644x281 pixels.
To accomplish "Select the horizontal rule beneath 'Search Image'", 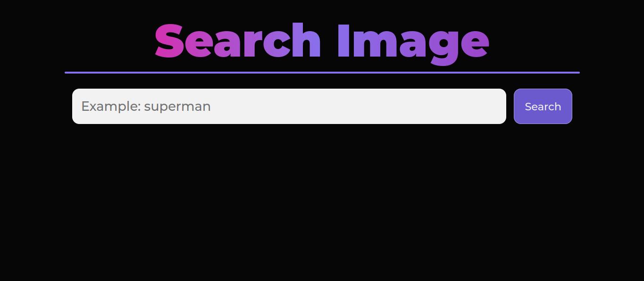I will pos(322,73).
